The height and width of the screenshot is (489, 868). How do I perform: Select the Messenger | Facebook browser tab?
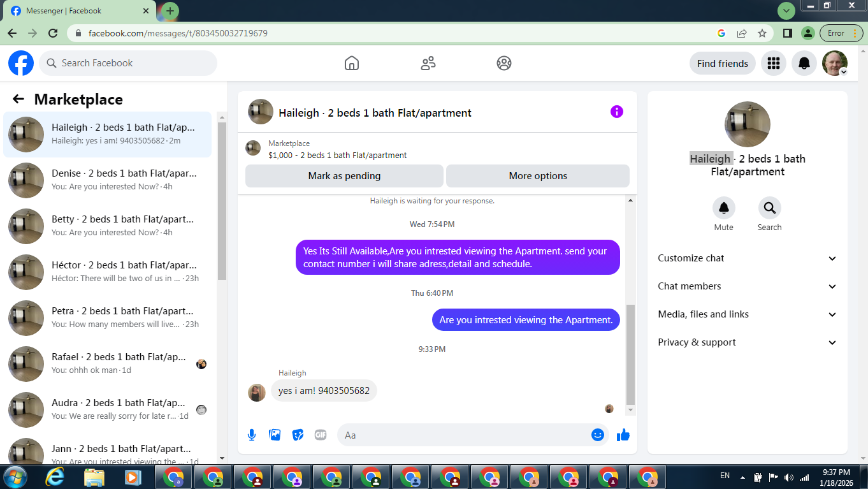[x=80, y=11]
